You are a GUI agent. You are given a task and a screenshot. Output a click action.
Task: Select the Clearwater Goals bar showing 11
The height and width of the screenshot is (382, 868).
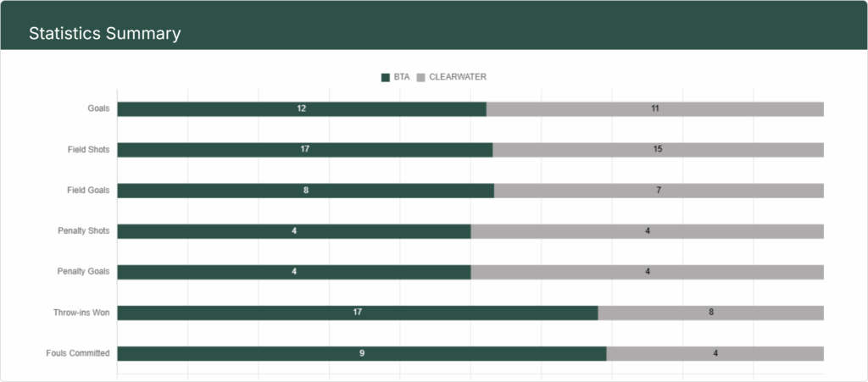[x=655, y=109]
